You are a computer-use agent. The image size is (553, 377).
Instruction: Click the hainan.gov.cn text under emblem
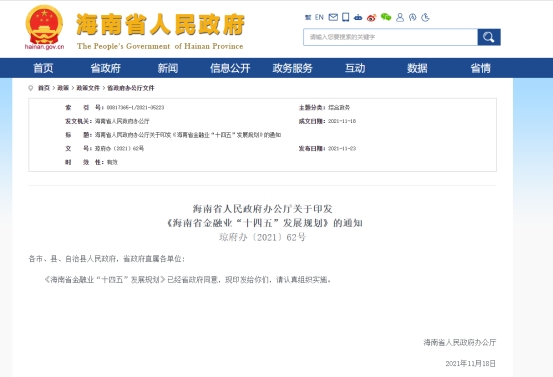click(44, 47)
